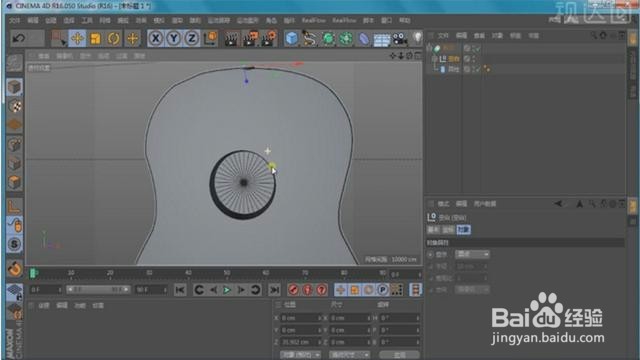Screen dimensions: 640x360
Task: Open the Edit Render Settings icon
Action: point(269,38)
